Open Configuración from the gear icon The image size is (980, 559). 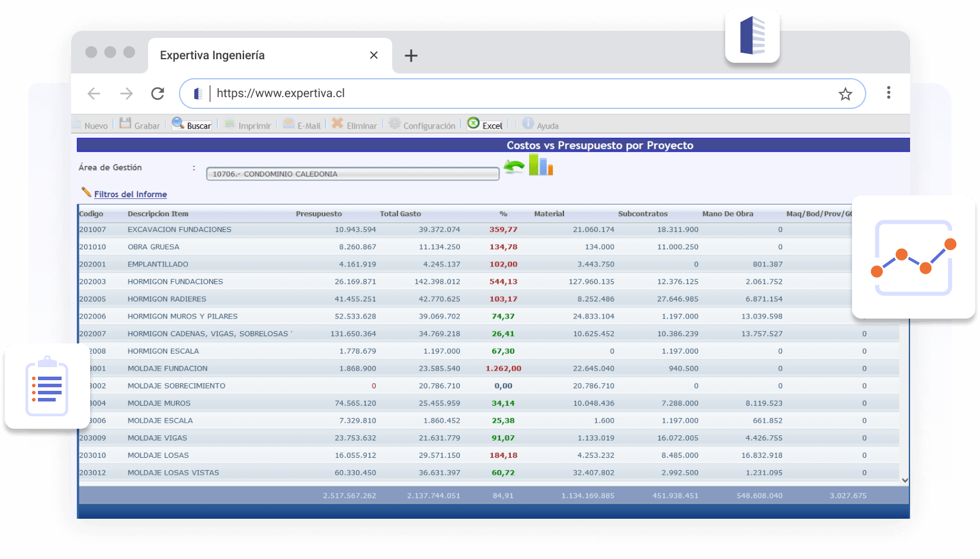[x=395, y=123]
